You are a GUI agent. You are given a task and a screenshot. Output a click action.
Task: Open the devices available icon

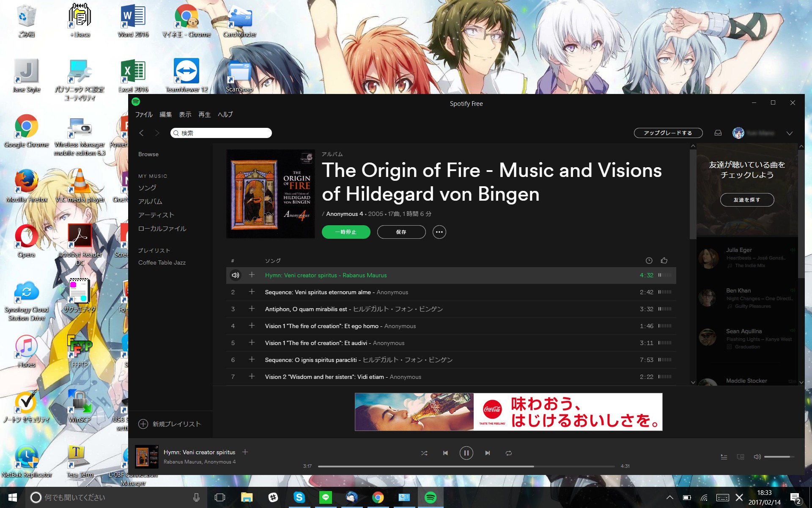pyautogui.click(x=740, y=457)
